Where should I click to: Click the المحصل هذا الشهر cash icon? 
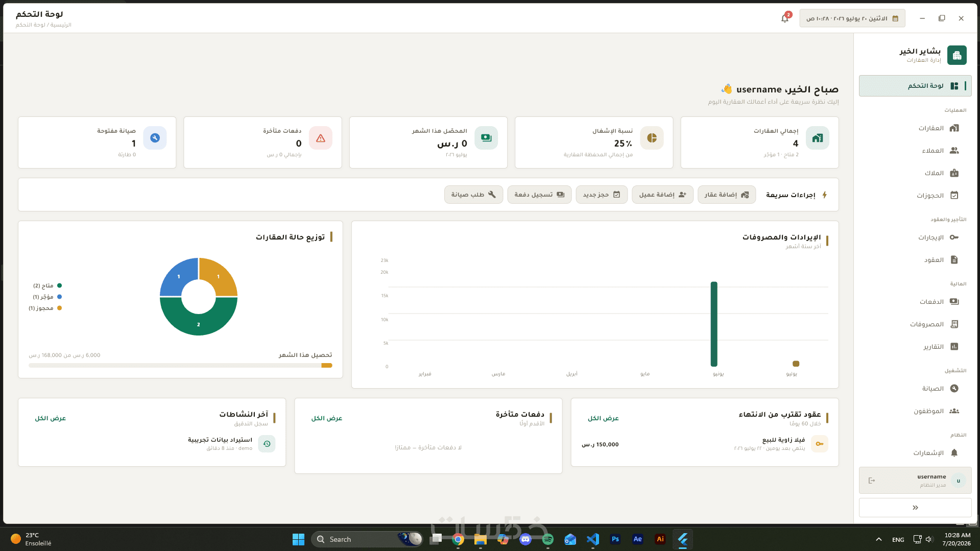click(486, 138)
